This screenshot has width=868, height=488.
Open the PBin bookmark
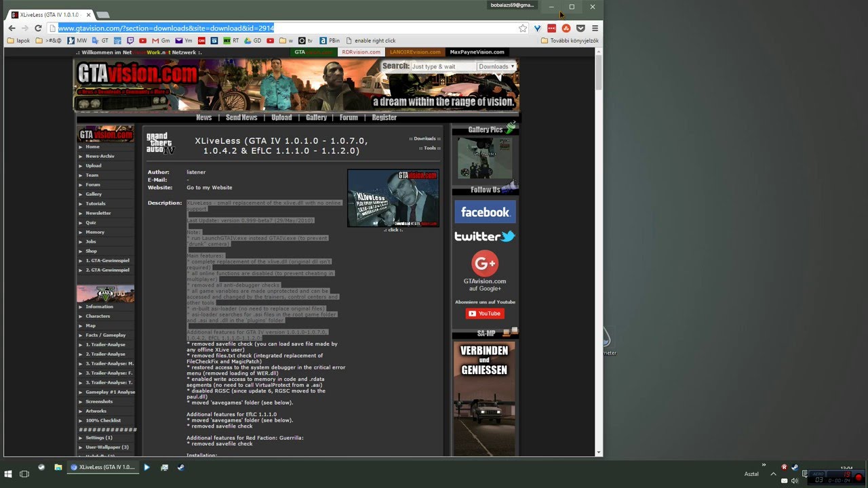330,41
